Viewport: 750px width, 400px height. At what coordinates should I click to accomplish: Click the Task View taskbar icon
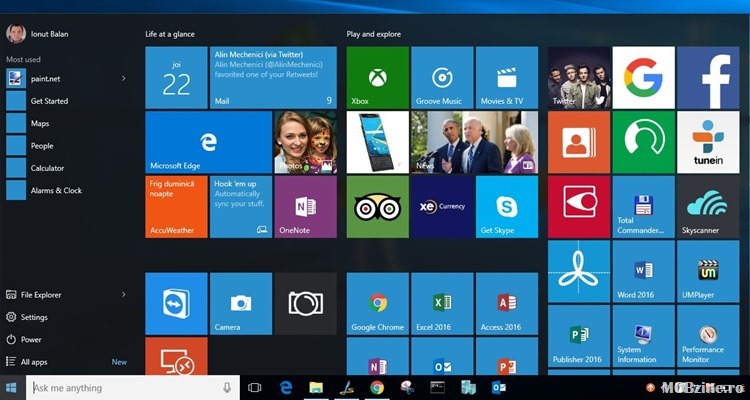tap(254, 387)
